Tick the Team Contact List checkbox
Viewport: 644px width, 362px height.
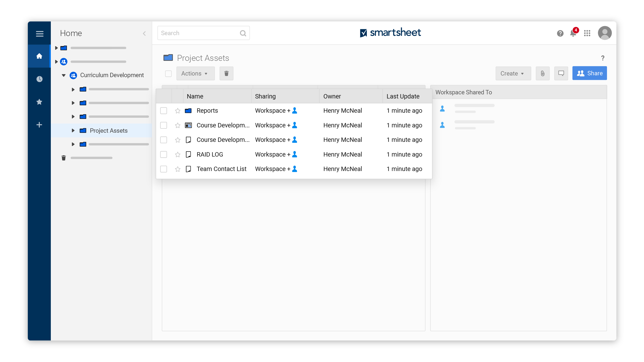tap(163, 169)
